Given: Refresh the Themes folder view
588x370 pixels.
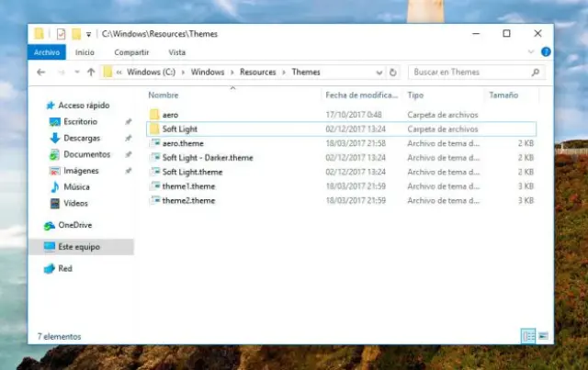Looking at the screenshot, I should (393, 72).
